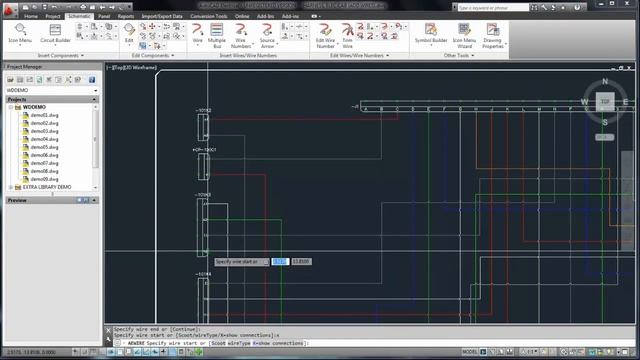Switch to the Project ribbon tab

(53, 16)
